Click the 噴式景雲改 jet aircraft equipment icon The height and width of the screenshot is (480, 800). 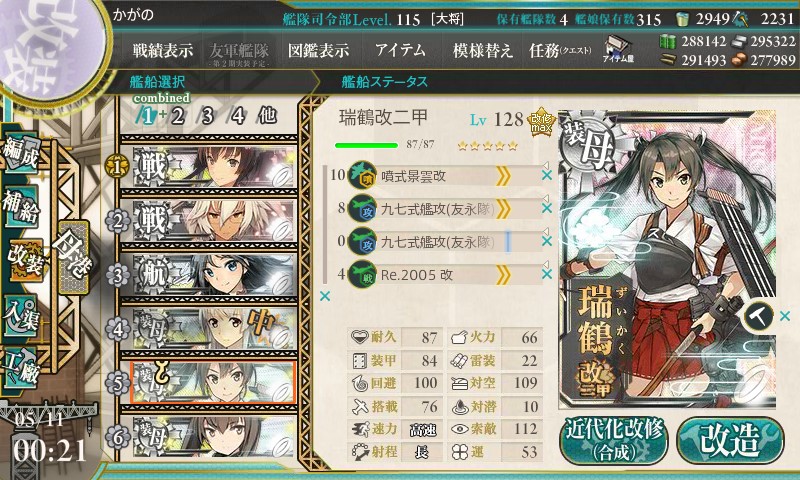click(x=362, y=176)
